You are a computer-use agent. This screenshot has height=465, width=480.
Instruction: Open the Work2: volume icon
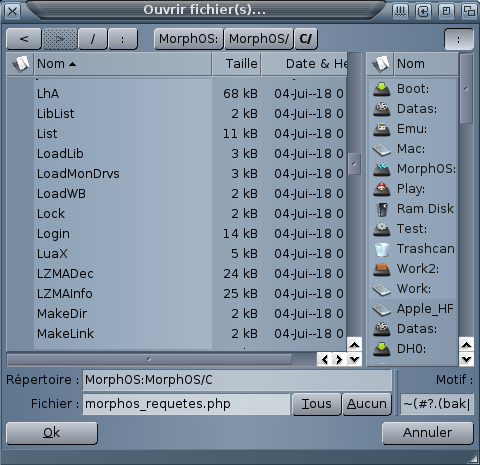click(382, 269)
